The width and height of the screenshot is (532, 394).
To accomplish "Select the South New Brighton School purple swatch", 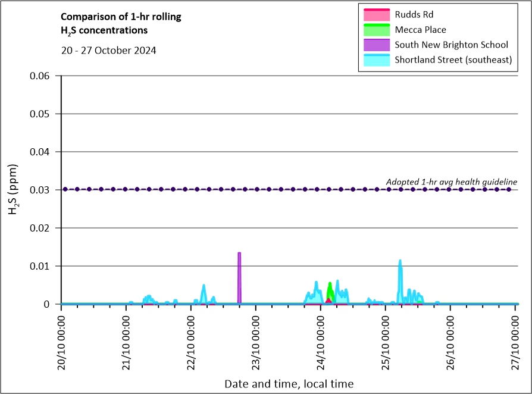I will pyautogui.click(x=374, y=45).
